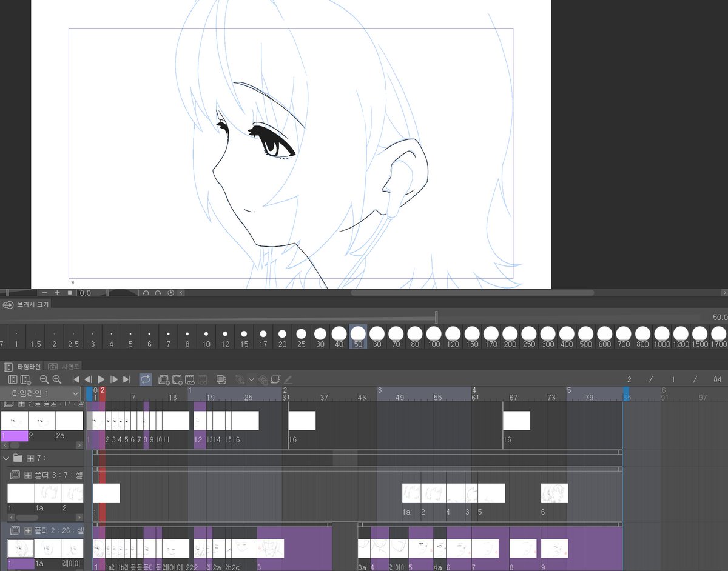Expand the 폴더 2 : 26 track plus box

(27, 530)
